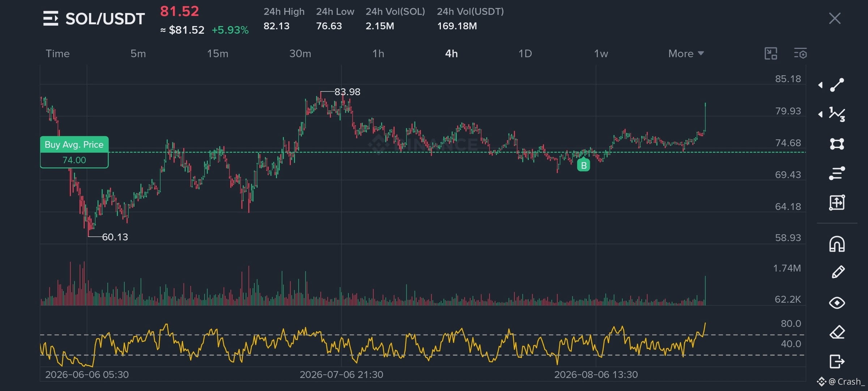Expand line tool options arrow
This screenshot has height=391, width=868.
point(820,85)
